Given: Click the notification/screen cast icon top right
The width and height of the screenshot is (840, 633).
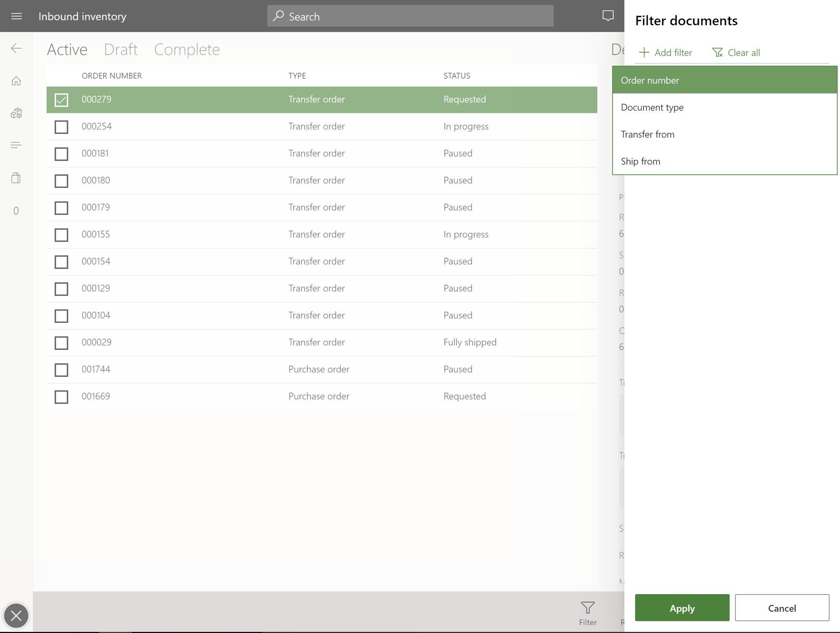Looking at the screenshot, I should pos(607,15).
